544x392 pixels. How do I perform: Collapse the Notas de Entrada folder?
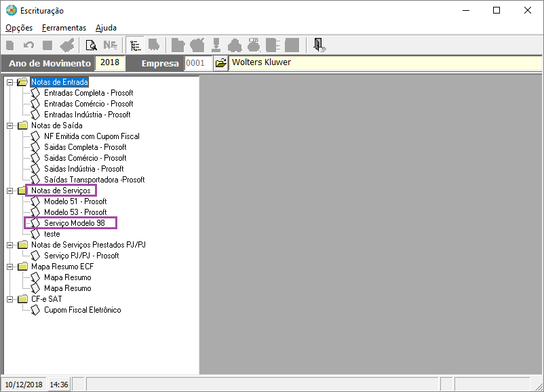click(x=9, y=82)
